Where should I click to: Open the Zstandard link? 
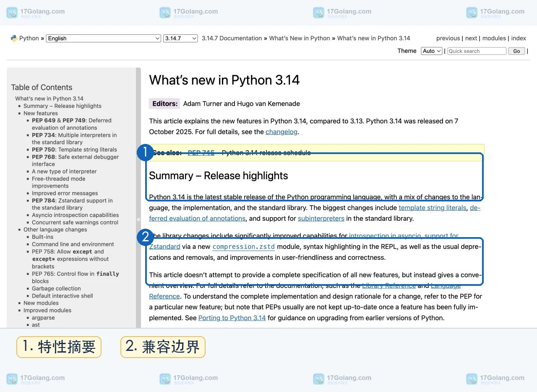coord(164,247)
